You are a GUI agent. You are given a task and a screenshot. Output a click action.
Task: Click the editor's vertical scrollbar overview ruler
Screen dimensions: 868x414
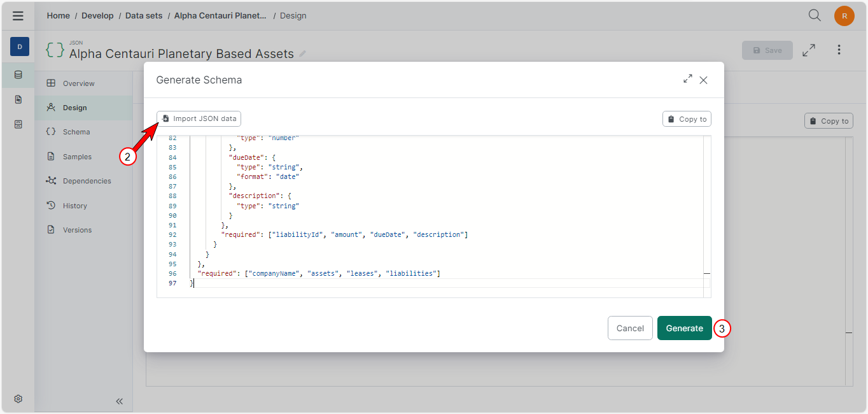coord(706,217)
